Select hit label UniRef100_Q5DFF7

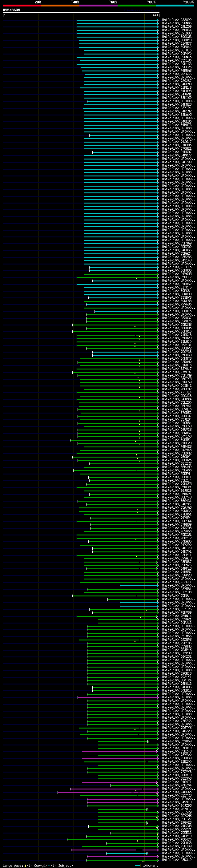click(x=176, y=277)
